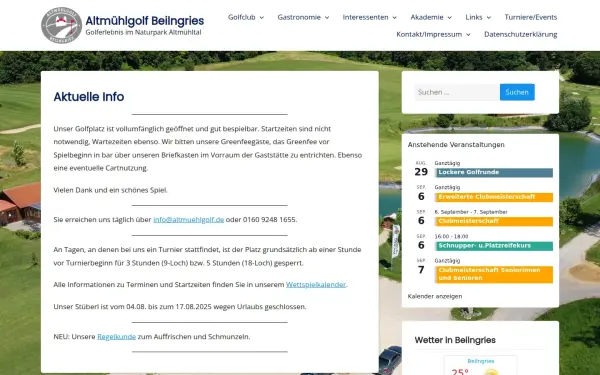Click the Wetter in Beilngries heading
The height and width of the screenshot is (375, 600).
point(455,340)
